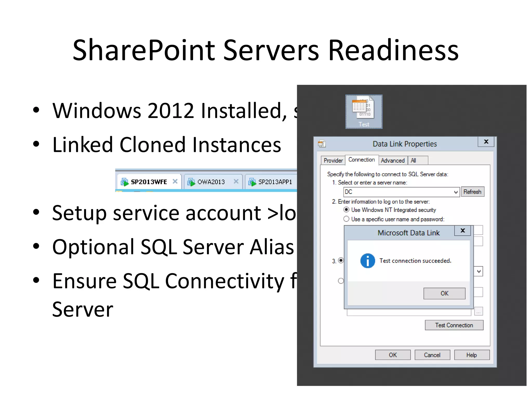The height and width of the screenshot is (399, 532).
Task: Select the unselected radio button below step 3
Action: [x=341, y=281]
